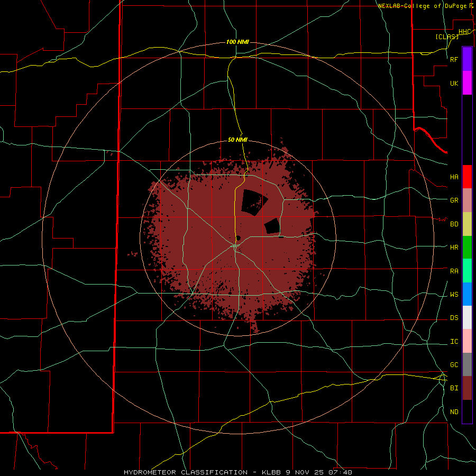
Task: Click the BI dark red legend swatch
Action: coord(467,388)
